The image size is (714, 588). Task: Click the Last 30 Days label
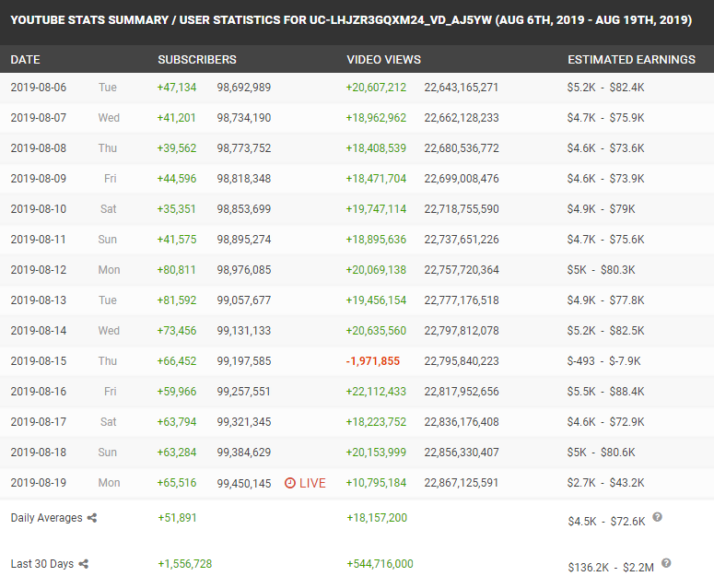(41, 564)
